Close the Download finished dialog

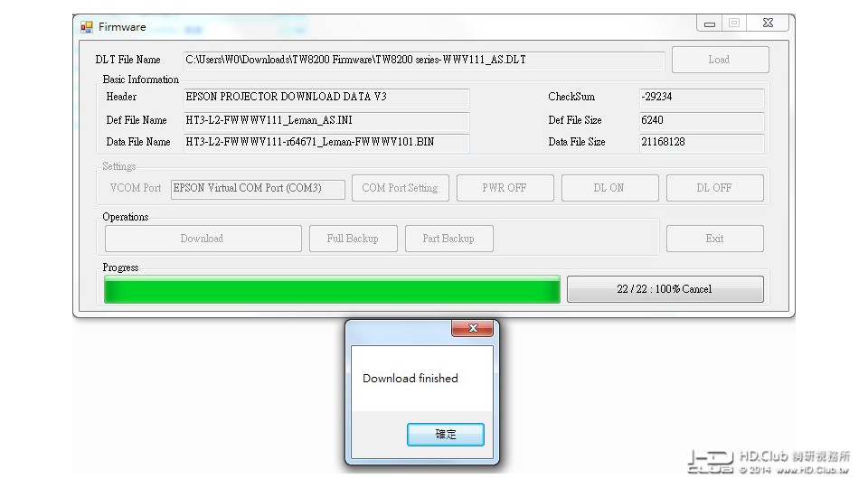click(x=472, y=328)
